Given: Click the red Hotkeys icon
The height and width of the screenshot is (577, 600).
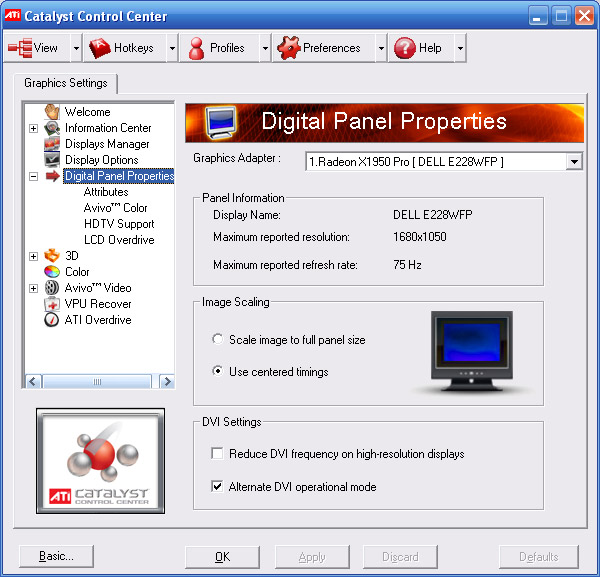Looking at the screenshot, I should [99, 48].
